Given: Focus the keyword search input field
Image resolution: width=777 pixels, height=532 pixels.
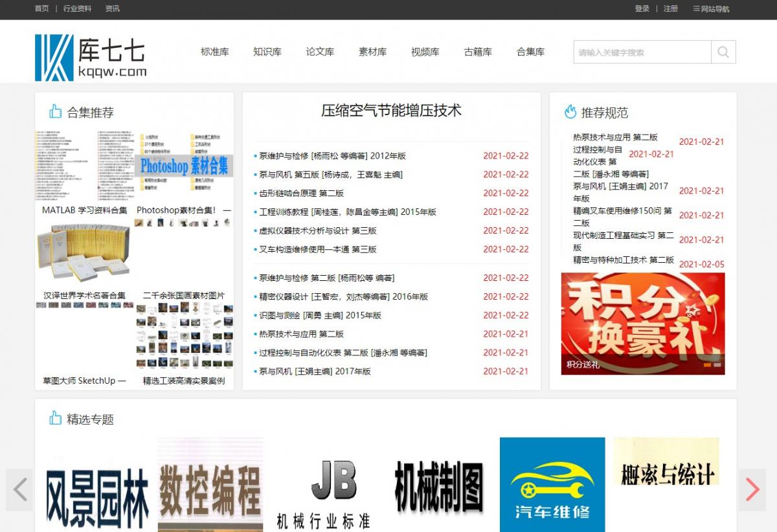Looking at the screenshot, I should click(x=641, y=52).
